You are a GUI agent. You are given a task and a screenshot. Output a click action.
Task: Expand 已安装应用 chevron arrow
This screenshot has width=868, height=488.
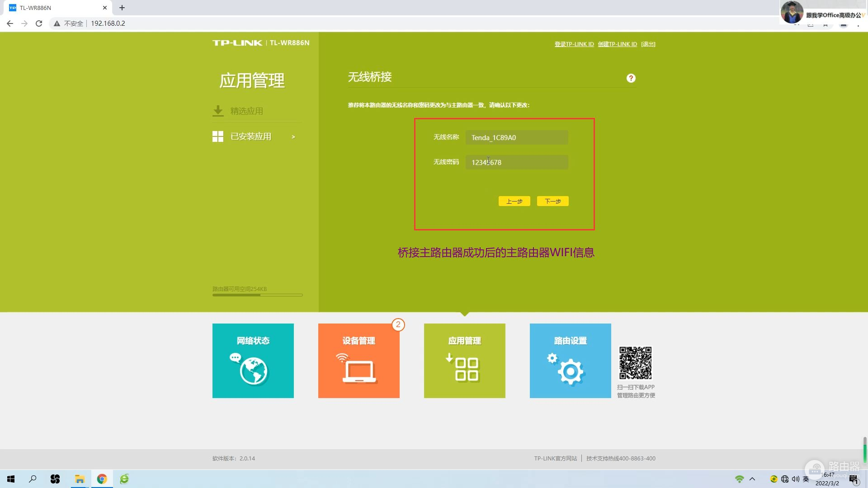coord(293,137)
